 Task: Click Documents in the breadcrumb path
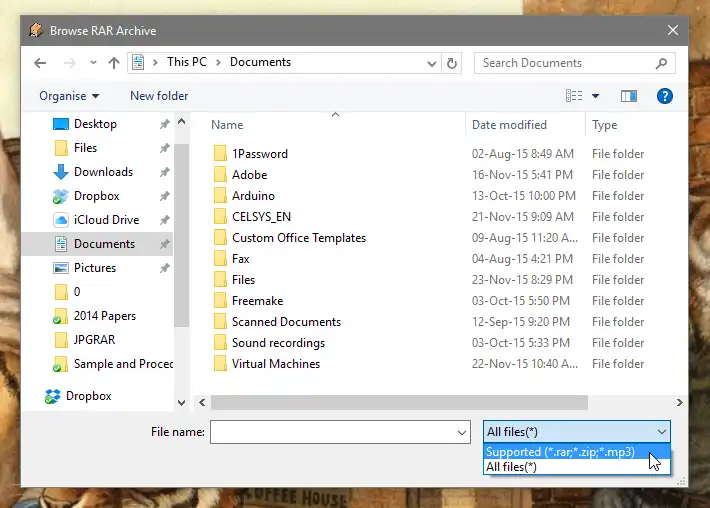(x=260, y=62)
